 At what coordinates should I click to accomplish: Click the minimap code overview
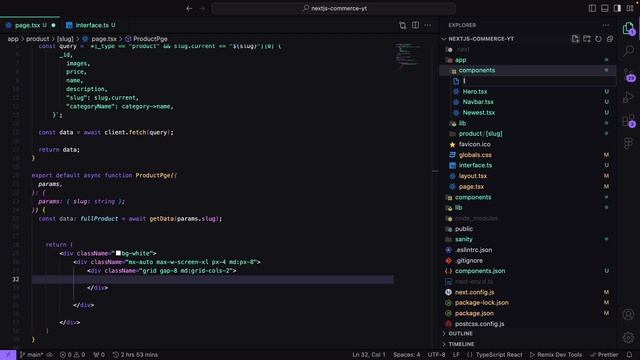[408, 55]
